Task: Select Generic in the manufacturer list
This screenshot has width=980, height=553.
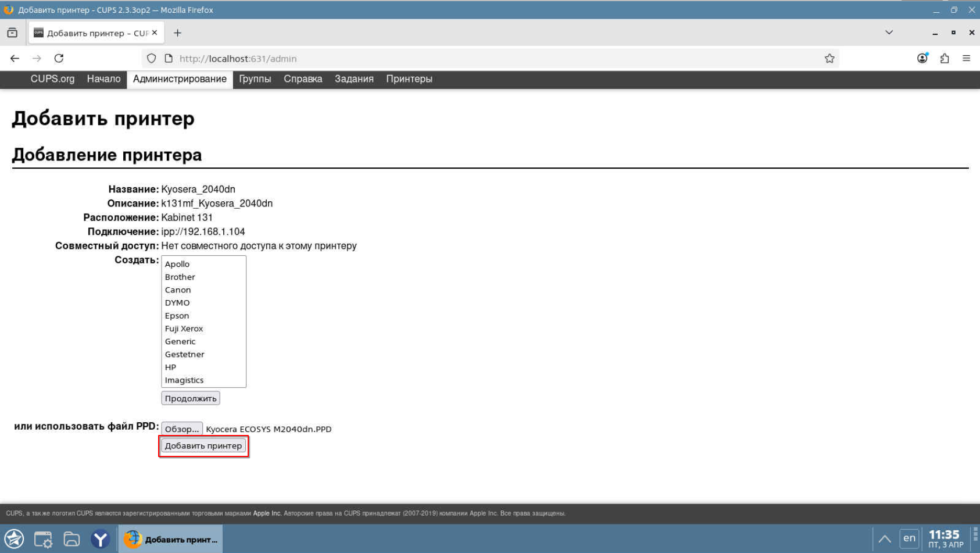Action: click(x=180, y=341)
